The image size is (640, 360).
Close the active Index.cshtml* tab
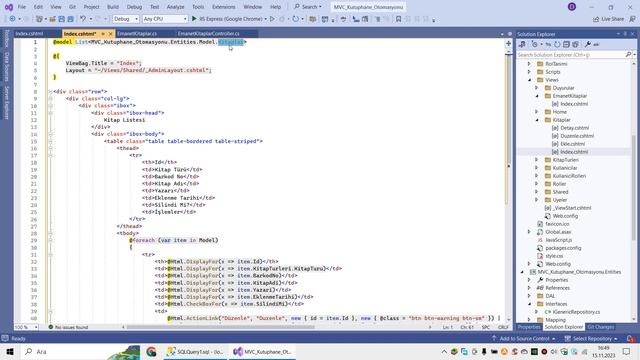pos(110,33)
